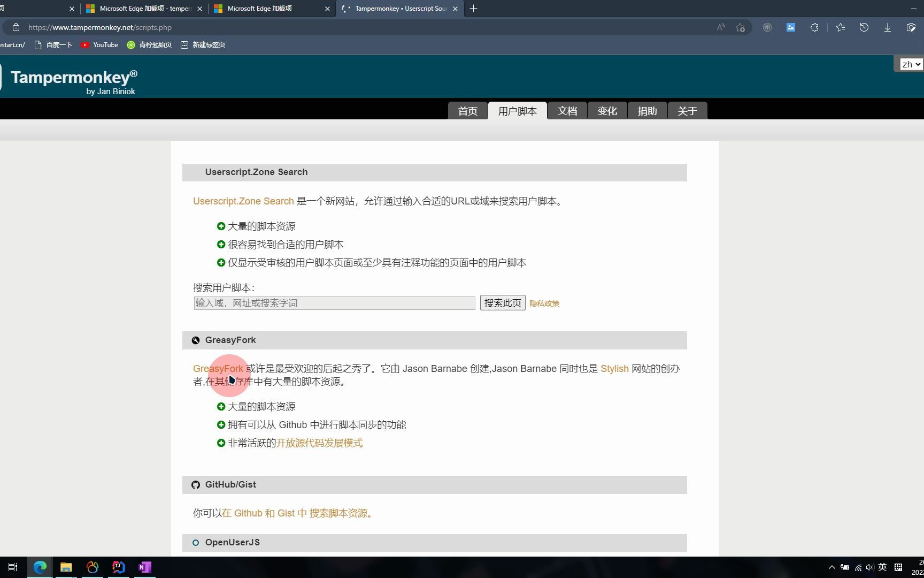924x578 pixels.
Task: Open IntelliJ IDEA on taskbar
Action: pyautogui.click(x=119, y=567)
